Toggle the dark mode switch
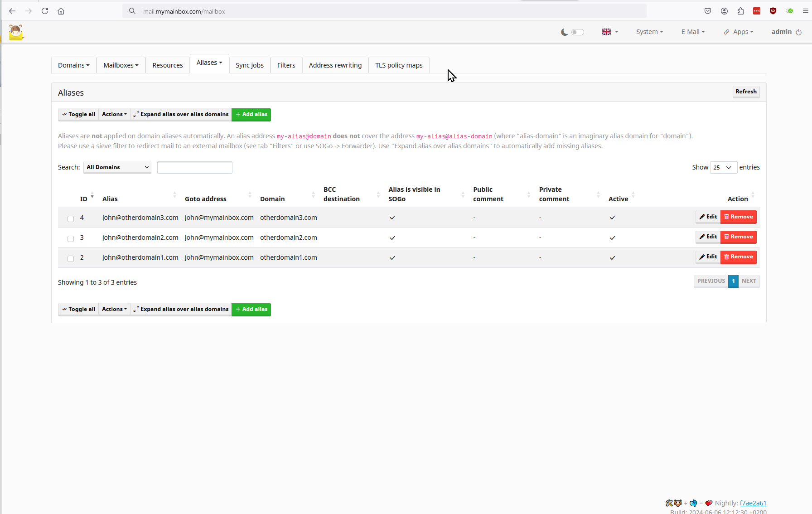812x514 pixels. [x=578, y=32]
